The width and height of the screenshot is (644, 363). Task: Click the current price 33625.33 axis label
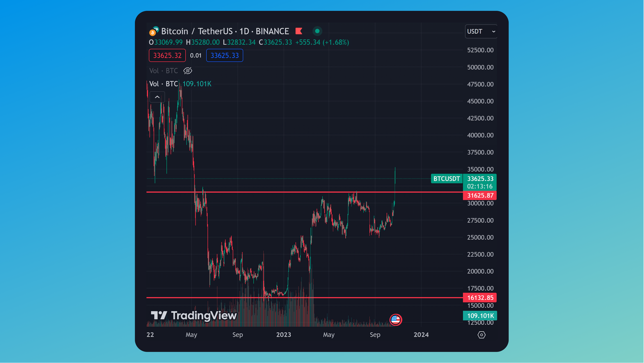(480, 179)
